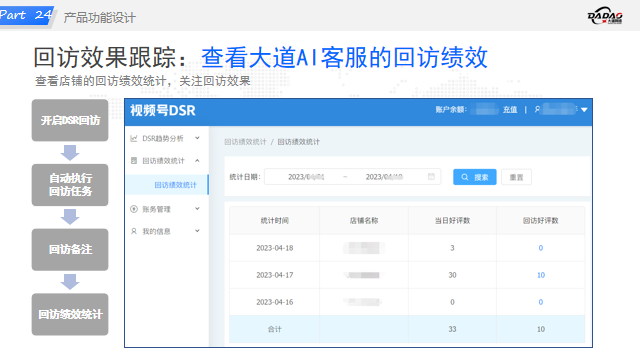Click the 我的信息 person icon
640x360 pixels.
click(133, 231)
